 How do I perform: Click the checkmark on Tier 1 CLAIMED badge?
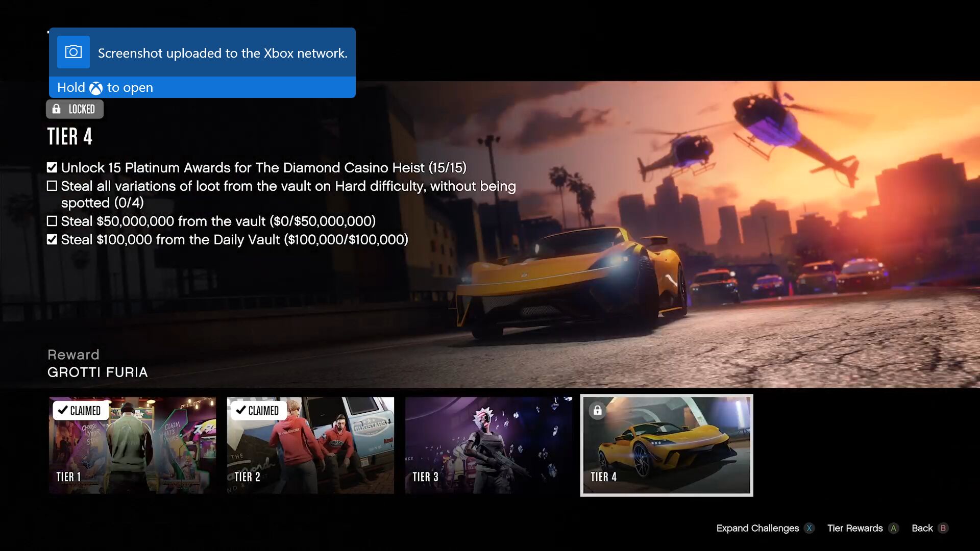click(62, 410)
